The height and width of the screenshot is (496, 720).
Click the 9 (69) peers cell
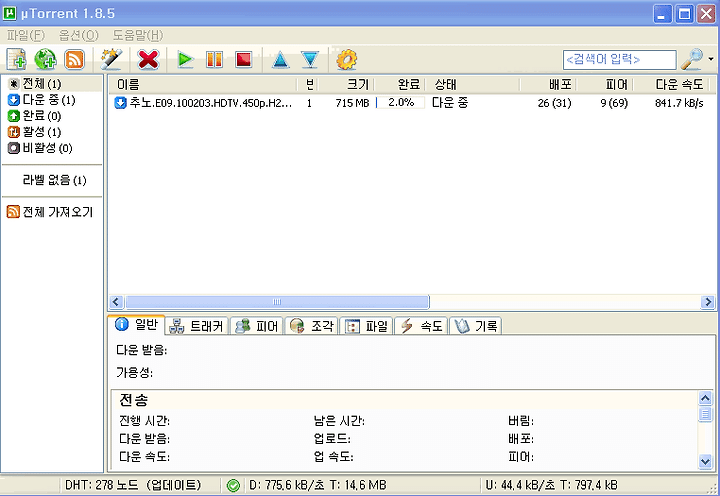coord(614,103)
